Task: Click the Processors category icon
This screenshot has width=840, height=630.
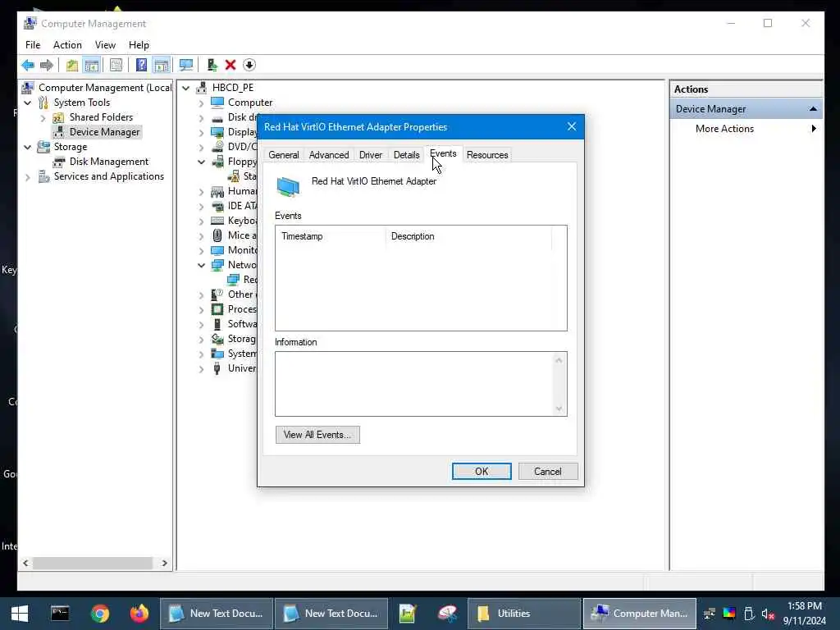Action: [217, 309]
